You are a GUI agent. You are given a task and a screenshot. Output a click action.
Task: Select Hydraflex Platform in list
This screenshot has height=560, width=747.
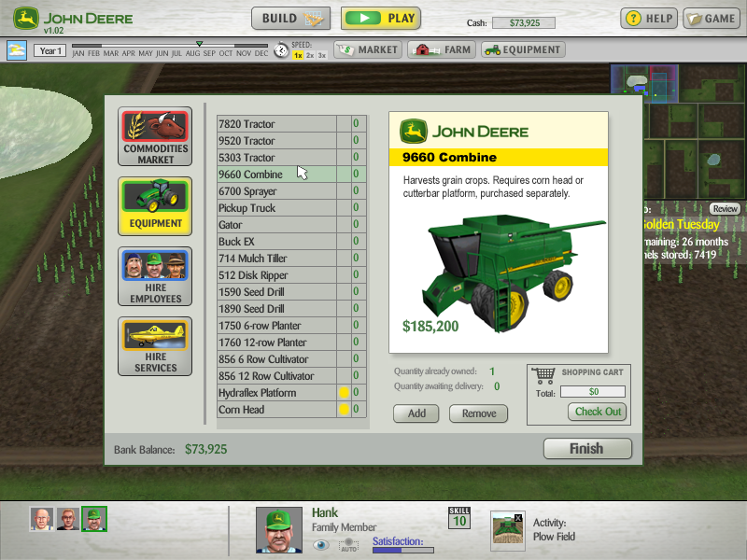tap(291, 392)
